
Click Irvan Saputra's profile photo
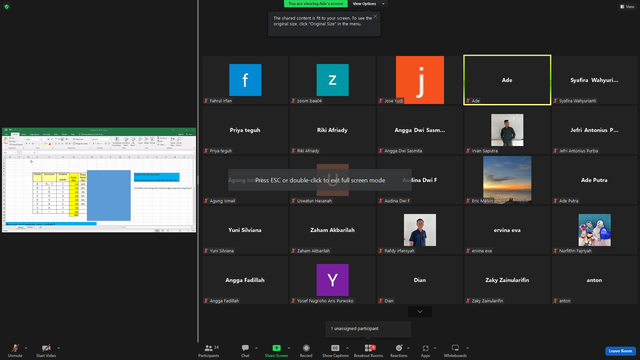[x=507, y=130]
